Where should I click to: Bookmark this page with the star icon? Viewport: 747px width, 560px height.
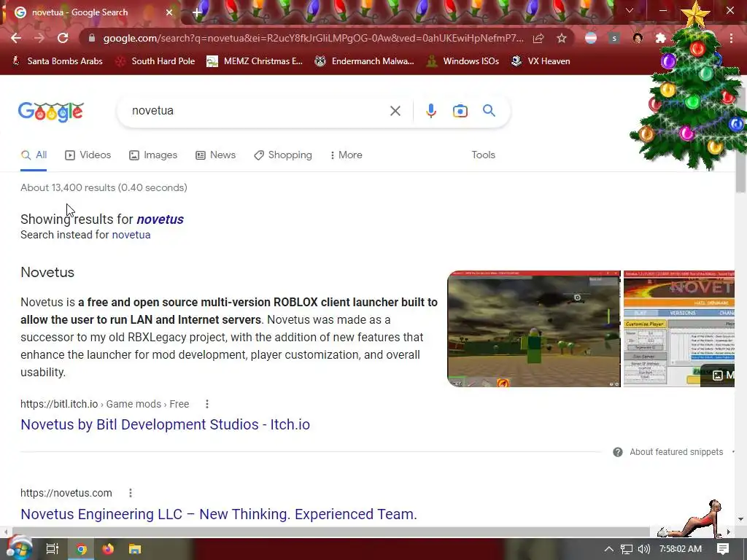click(562, 38)
